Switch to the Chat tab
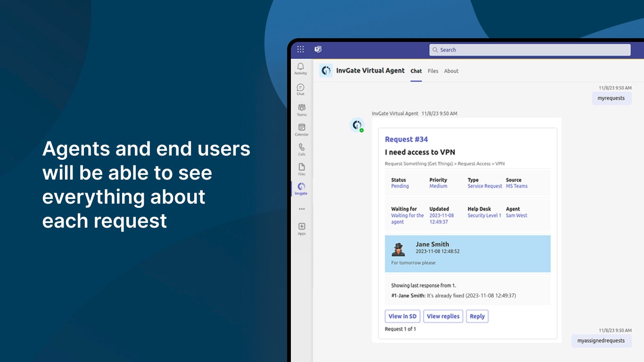Screen dimensions: 644x362 (416, 71)
